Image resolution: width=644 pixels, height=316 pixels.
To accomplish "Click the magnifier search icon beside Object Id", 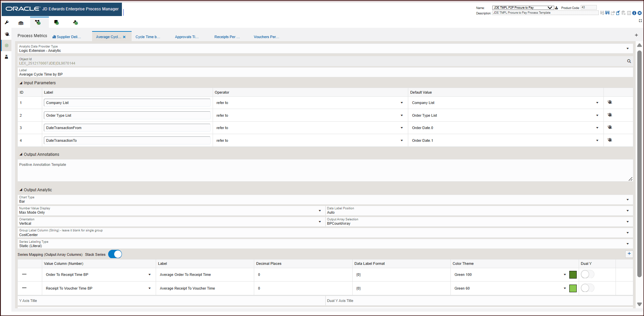I will pyautogui.click(x=629, y=61).
